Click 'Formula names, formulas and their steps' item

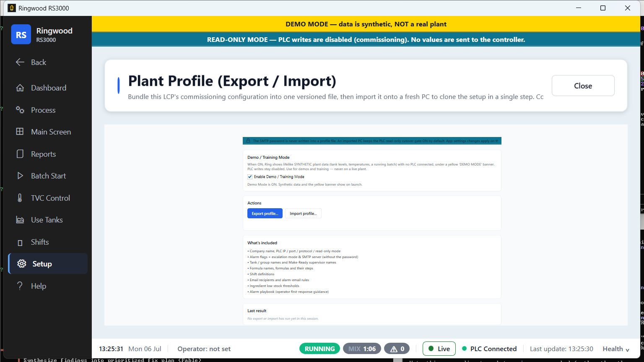280,268
